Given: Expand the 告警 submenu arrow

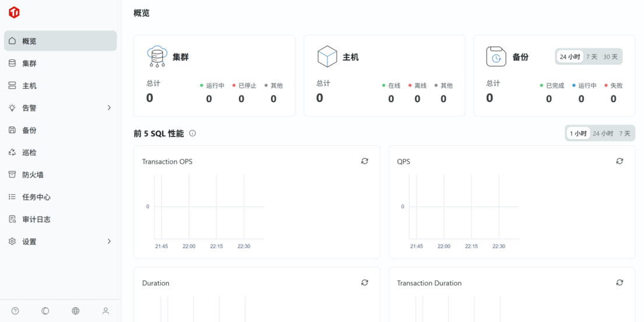Looking at the screenshot, I should [109, 108].
